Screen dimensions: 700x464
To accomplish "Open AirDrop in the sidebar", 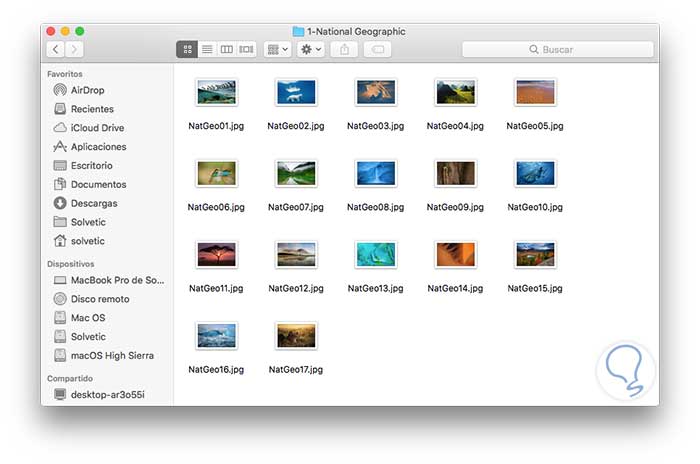I will pos(107,90).
